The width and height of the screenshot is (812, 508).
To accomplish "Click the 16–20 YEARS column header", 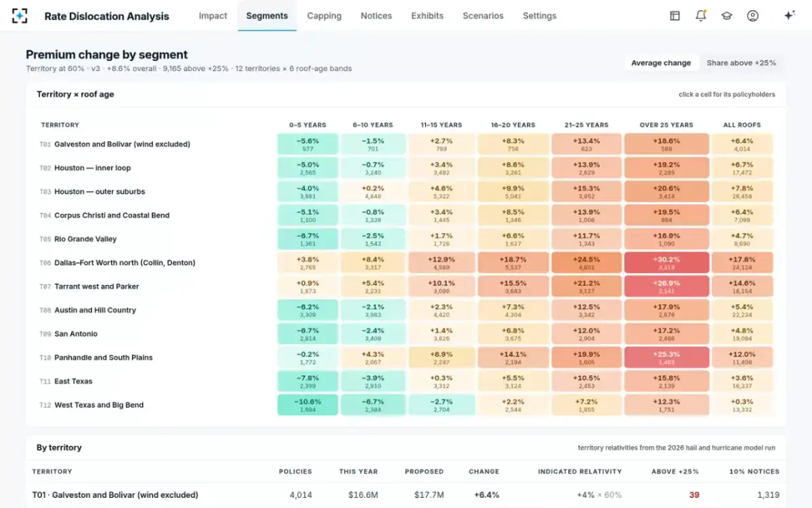I will (x=513, y=125).
